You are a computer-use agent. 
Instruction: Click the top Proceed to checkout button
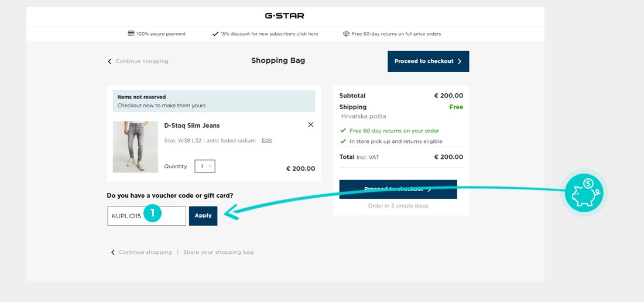click(x=428, y=61)
